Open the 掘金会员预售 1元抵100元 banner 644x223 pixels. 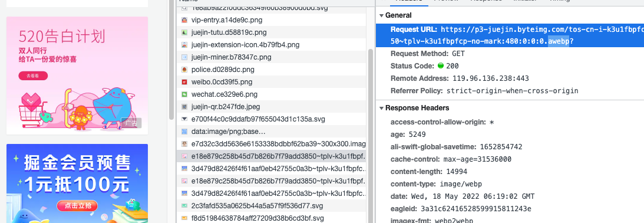pos(77,183)
